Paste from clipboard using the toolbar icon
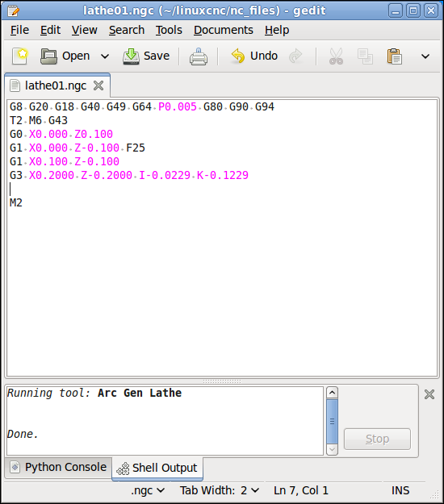Screen dimensions: 444x504 click(395, 56)
